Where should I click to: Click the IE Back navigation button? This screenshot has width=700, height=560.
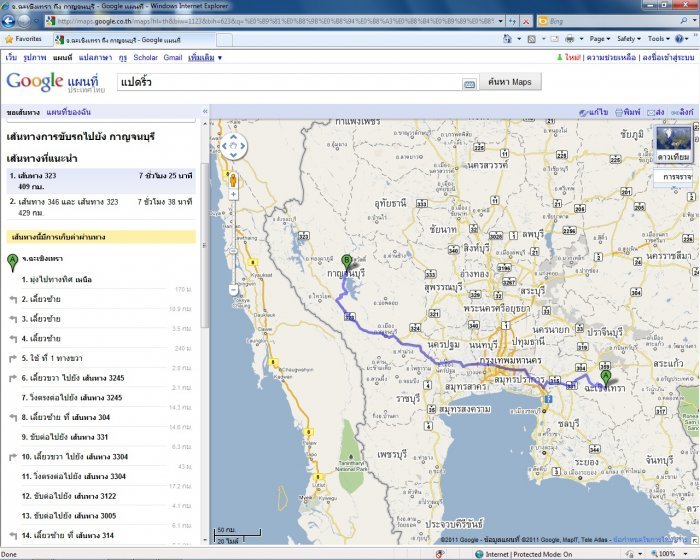(x=8, y=21)
